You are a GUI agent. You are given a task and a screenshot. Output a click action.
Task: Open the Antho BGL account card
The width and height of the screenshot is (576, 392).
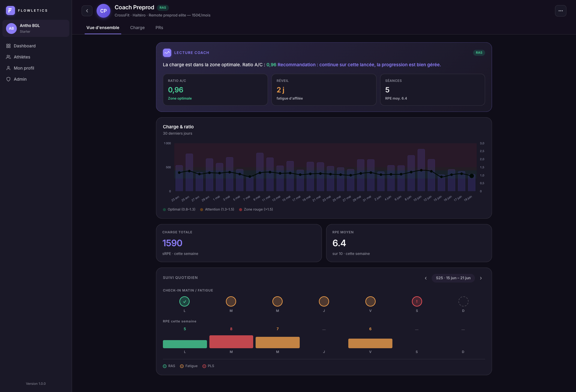[36, 28]
